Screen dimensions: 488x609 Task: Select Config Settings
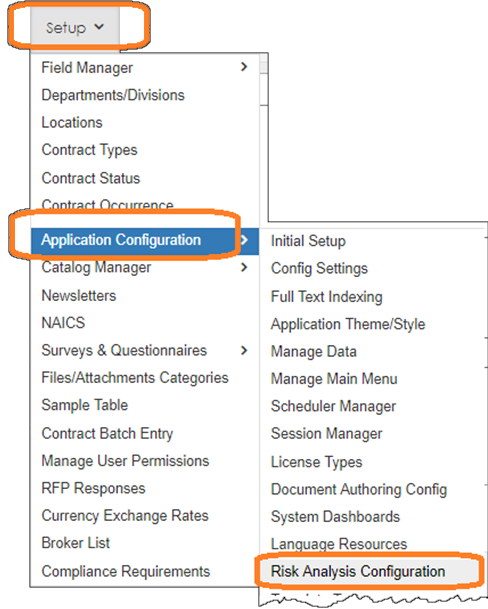pos(319,269)
